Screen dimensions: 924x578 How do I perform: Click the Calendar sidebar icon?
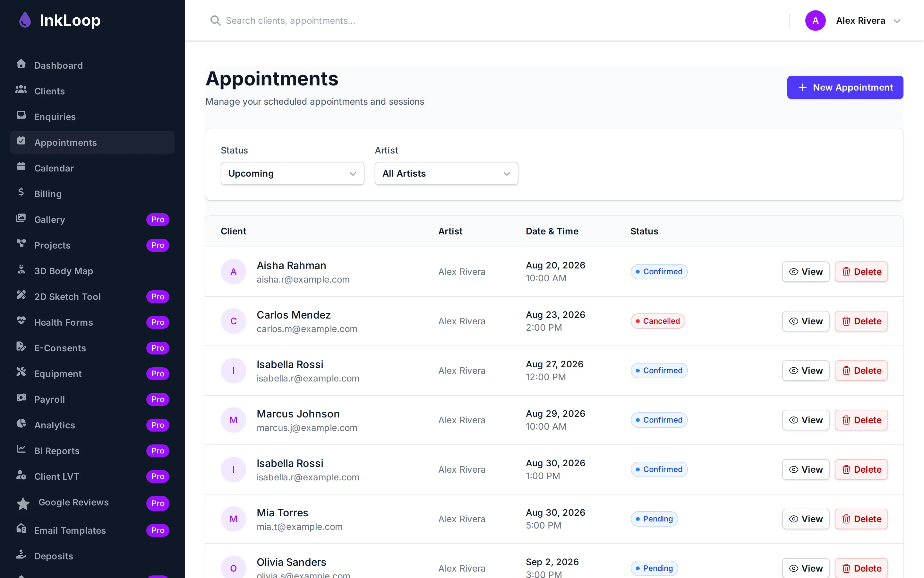[x=21, y=166]
